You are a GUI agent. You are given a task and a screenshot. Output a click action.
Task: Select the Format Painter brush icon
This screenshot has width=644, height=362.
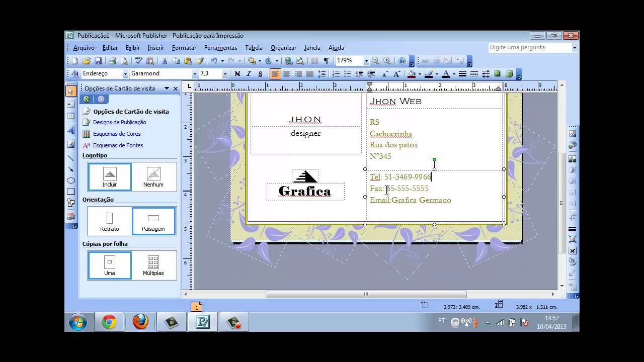pos(200,61)
